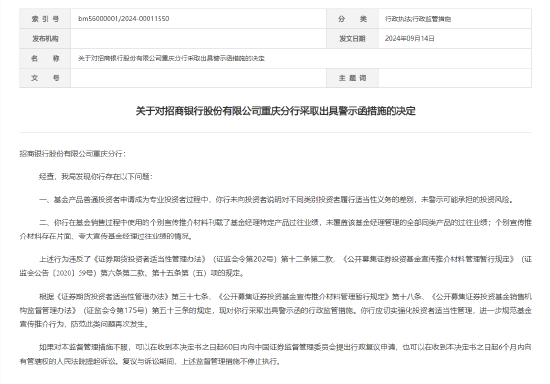The width and height of the screenshot is (550, 384).
Task: Click the paragraph starting with 如果对本监督管理措施不服
Action: click(x=276, y=354)
